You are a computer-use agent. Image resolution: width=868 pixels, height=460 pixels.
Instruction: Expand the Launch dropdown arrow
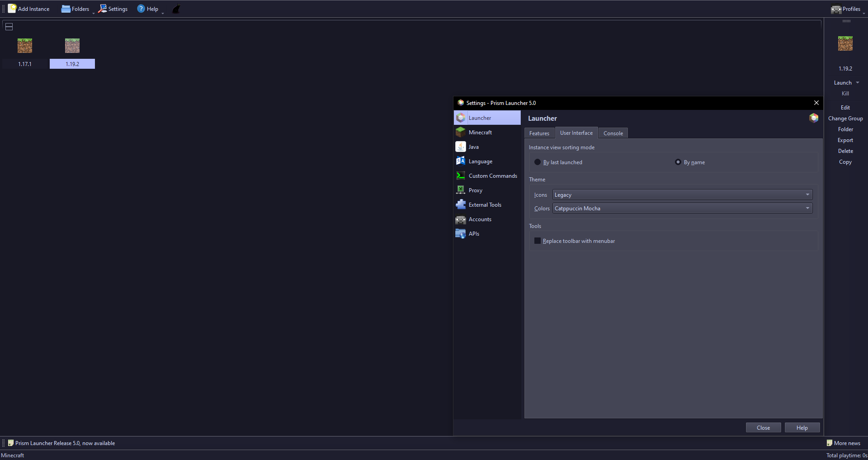tap(858, 82)
